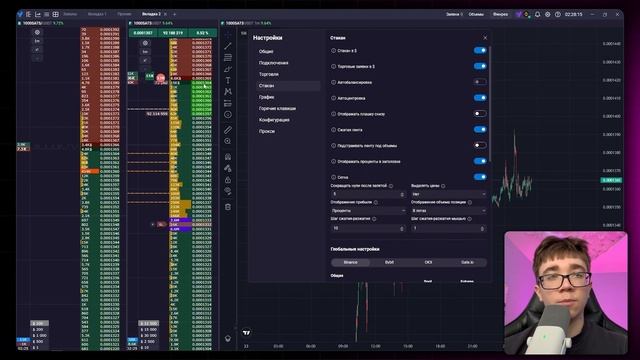Toggle the 'Автоцентровка' switch
Viewport: 640px width, 360px height.
coord(480,98)
